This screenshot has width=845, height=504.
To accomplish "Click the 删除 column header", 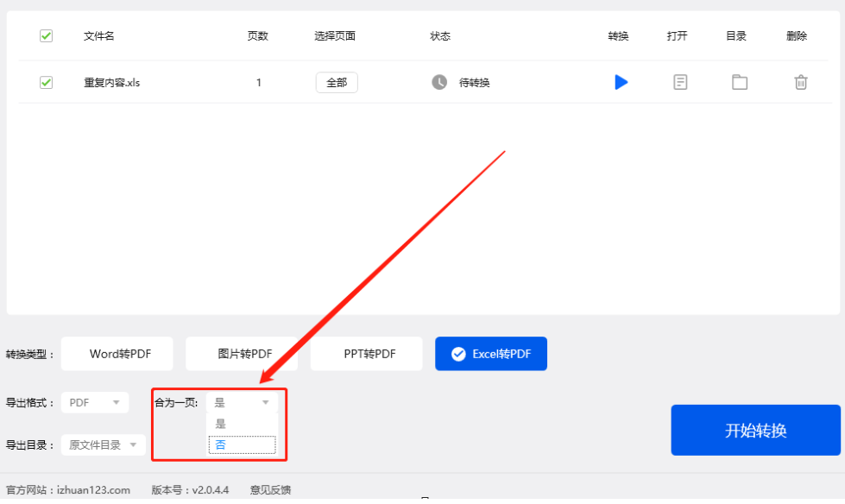I will pos(797,36).
